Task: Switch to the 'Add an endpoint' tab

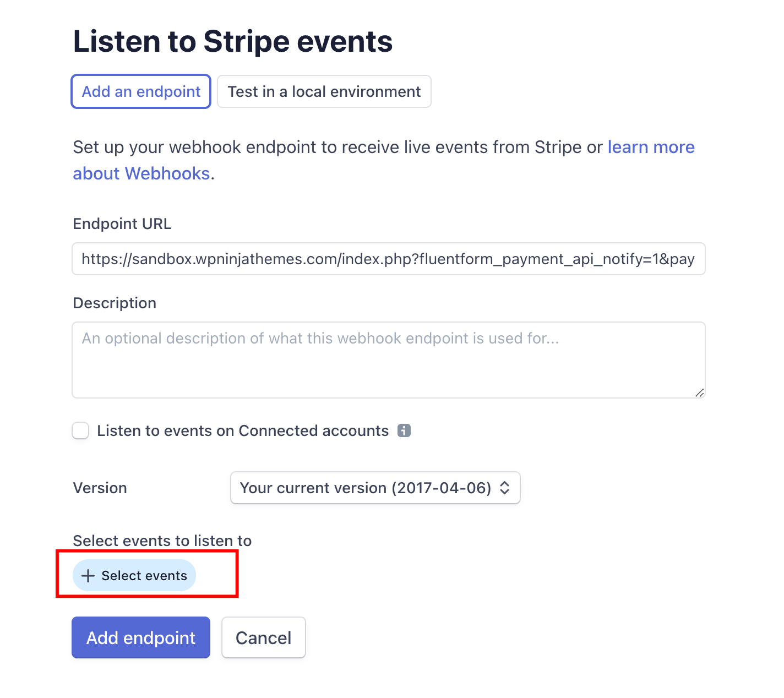Action: pos(141,91)
